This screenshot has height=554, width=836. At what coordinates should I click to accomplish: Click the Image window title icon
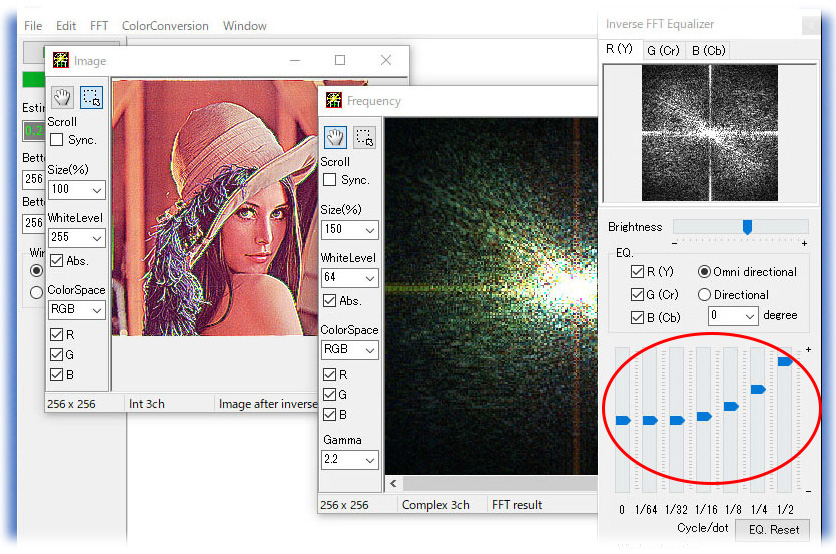tap(61, 60)
